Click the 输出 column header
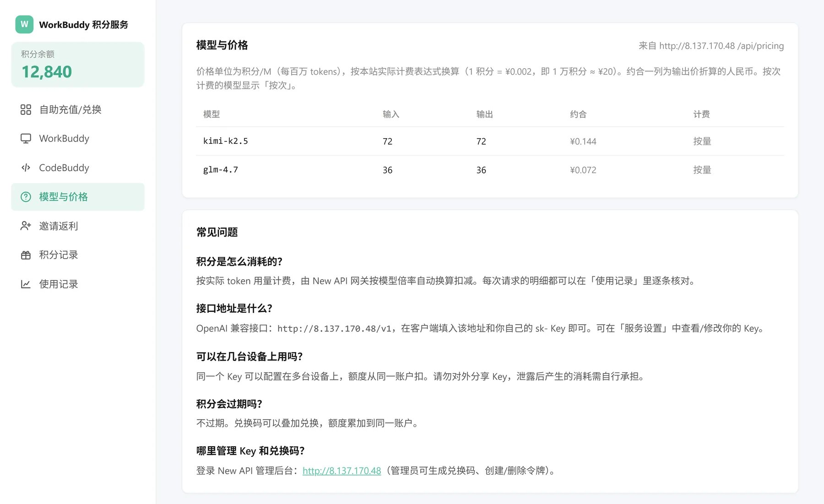Image resolution: width=824 pixels, height=504 pixels. [485, 114]
